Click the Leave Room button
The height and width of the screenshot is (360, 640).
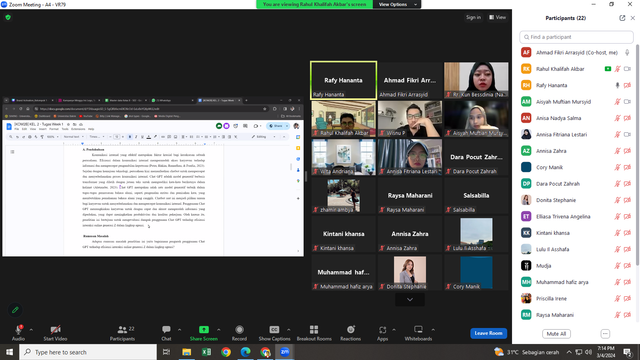(x=488, y=333)
